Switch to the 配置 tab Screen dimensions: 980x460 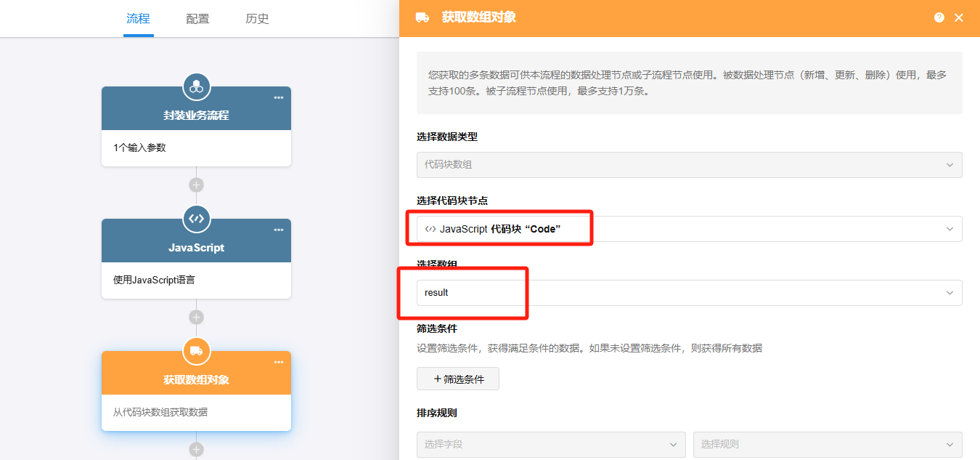(197, 19)
